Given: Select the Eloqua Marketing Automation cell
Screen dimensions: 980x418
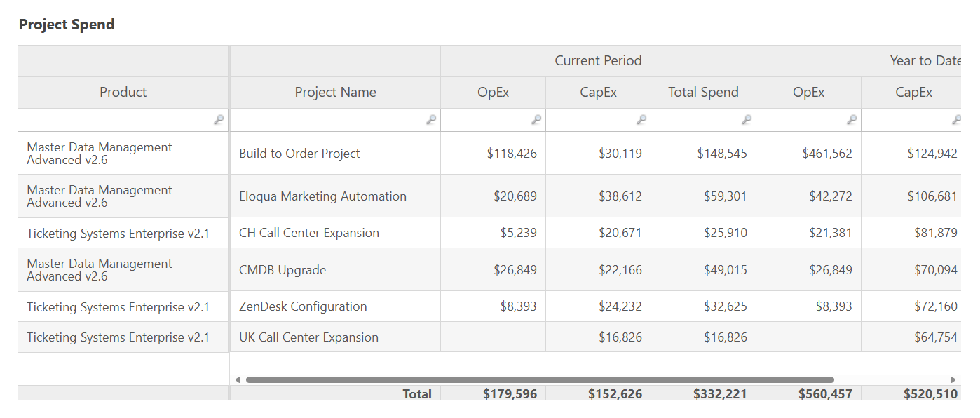Looking at the screenshot, I should 322,196.
